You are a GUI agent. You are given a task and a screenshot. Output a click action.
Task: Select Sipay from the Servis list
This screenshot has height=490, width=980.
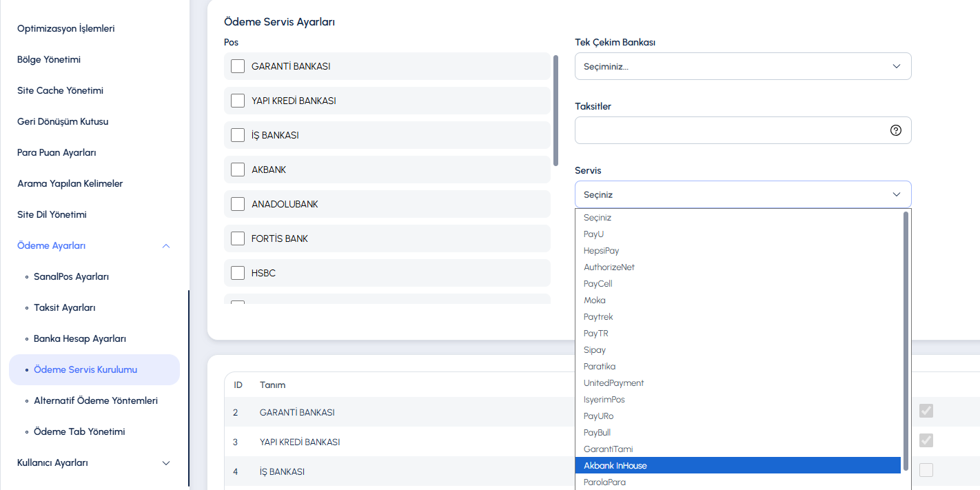pyautogui.click(x=738, y=350)
